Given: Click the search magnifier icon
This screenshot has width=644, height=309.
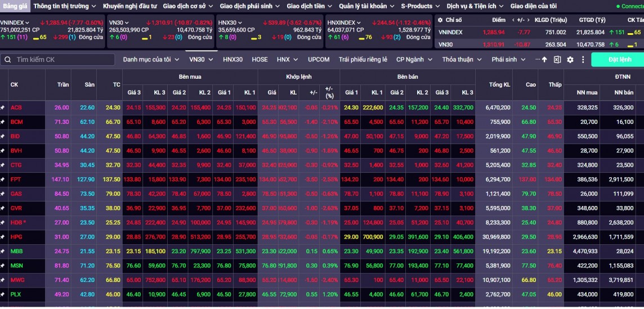Looking at the screenshot, I should coord(8,60).
